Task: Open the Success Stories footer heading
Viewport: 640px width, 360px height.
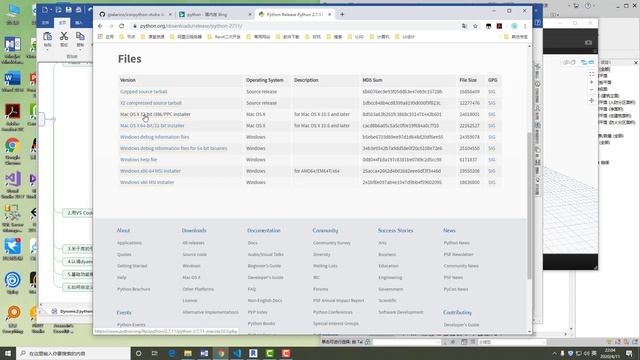Action: (396, 231)
